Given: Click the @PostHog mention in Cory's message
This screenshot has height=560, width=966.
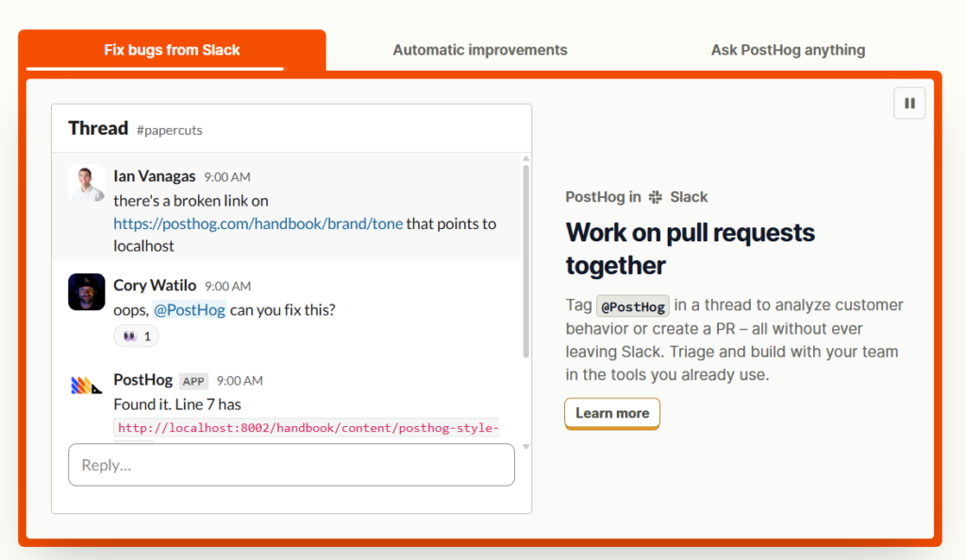Looking at the screenshot, I should click(x=189, y=309).
